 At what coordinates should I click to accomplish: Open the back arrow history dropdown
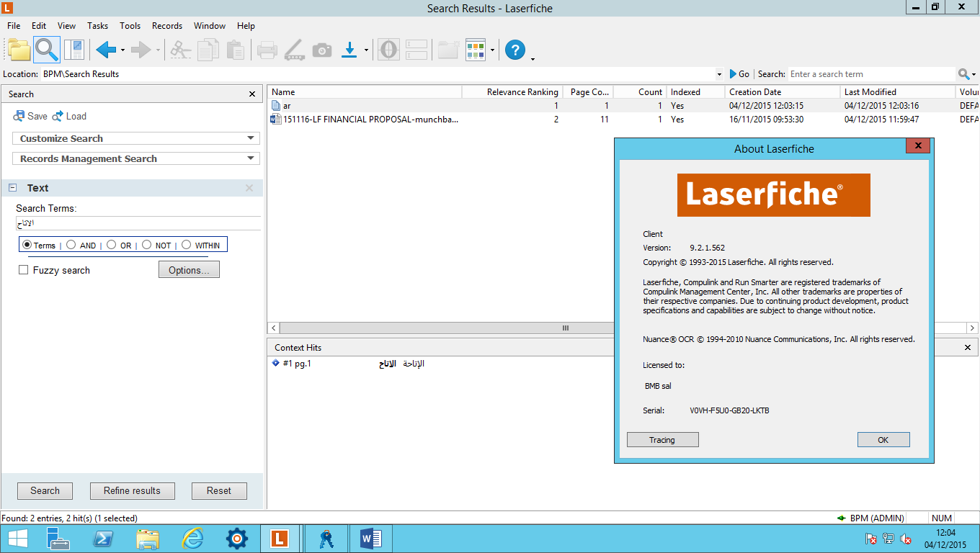click(x=122, y=50)
